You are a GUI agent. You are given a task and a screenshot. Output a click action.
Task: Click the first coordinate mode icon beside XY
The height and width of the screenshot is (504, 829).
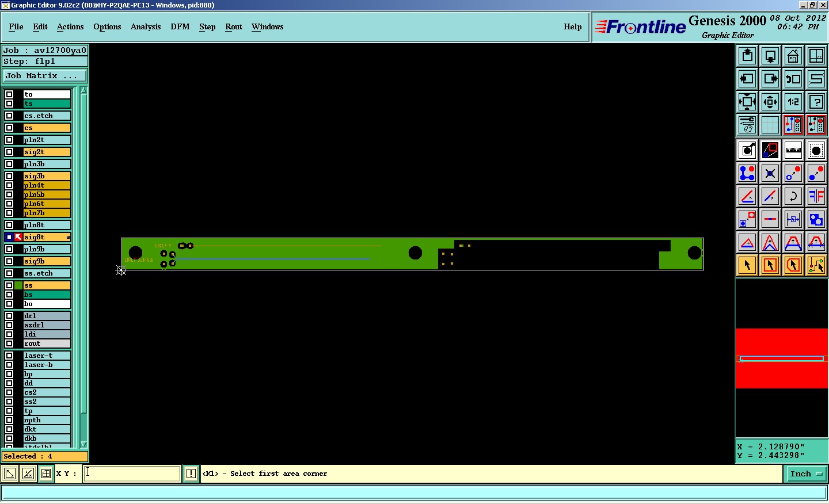[x=10, y=474]
